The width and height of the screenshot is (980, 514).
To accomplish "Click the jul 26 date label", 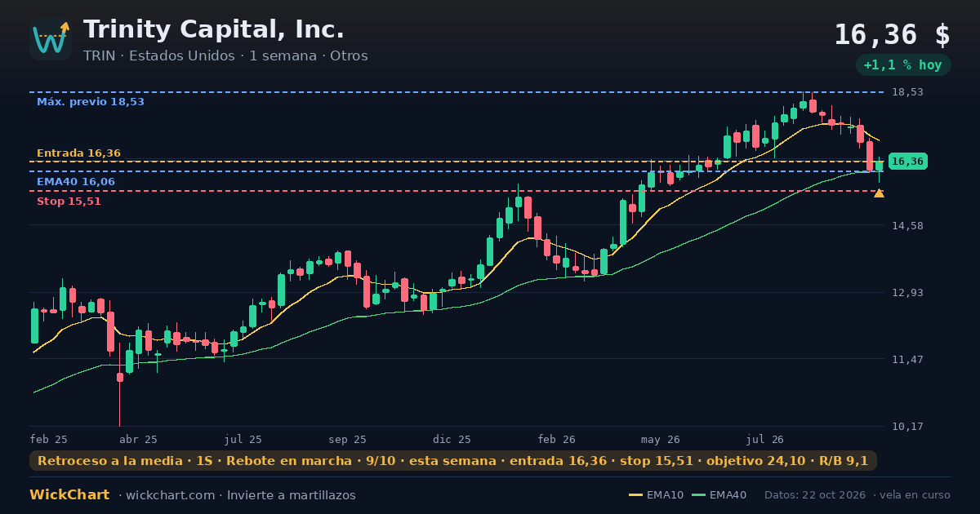I will click(765, 439).
